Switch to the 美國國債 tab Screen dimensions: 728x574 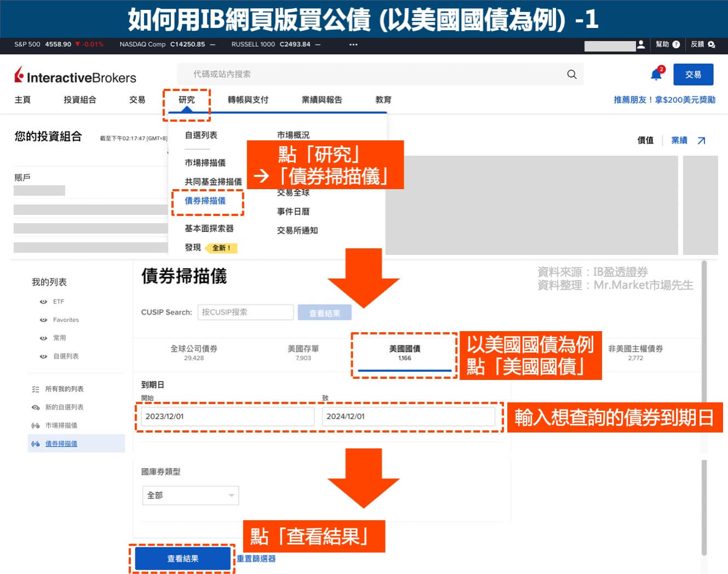click(405, 353)
